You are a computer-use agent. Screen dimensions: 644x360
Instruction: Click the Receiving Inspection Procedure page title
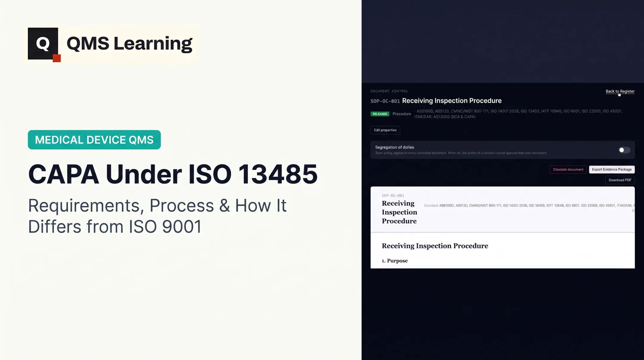pos(451,101)
